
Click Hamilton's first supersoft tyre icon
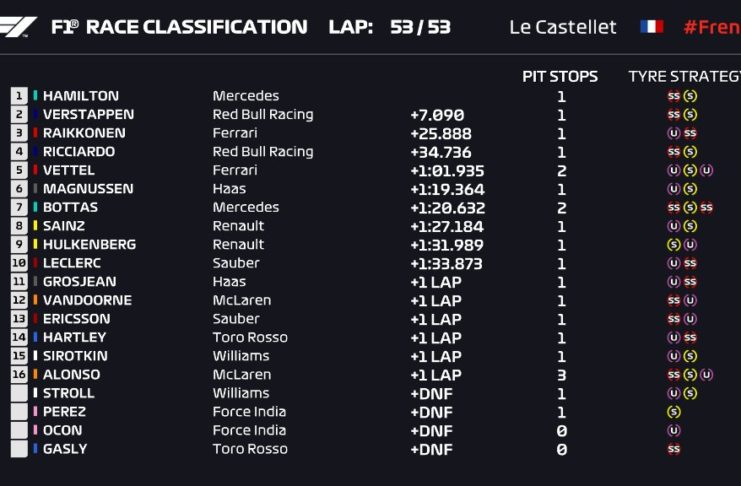pos(674,97)
